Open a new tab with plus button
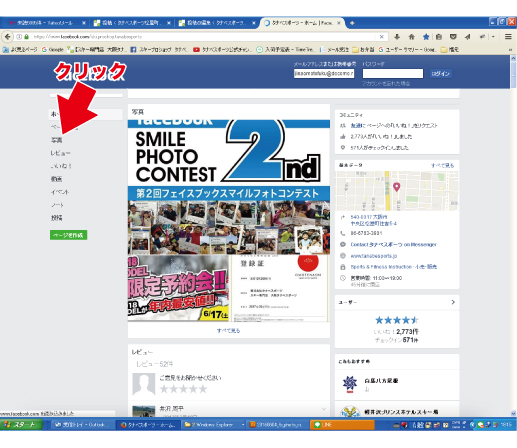This screenshot has width=517, height=448. click(x=352, y=23)
